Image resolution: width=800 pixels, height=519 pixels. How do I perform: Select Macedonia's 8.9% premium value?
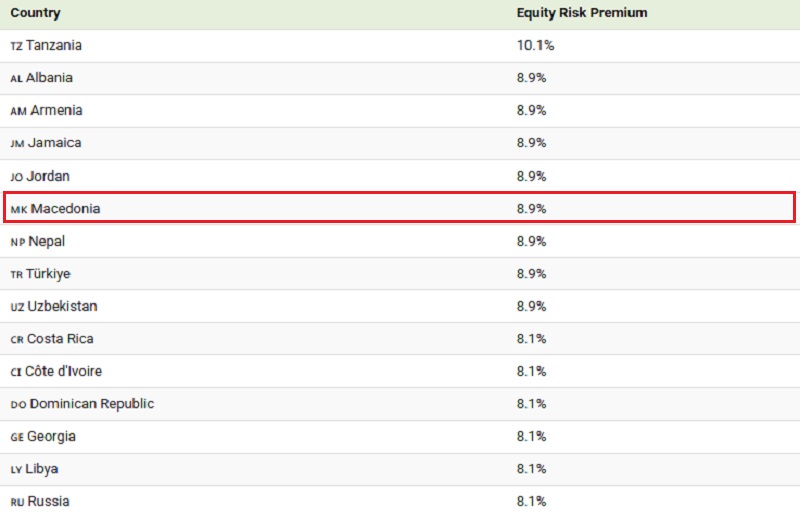(x=531, y=209)
